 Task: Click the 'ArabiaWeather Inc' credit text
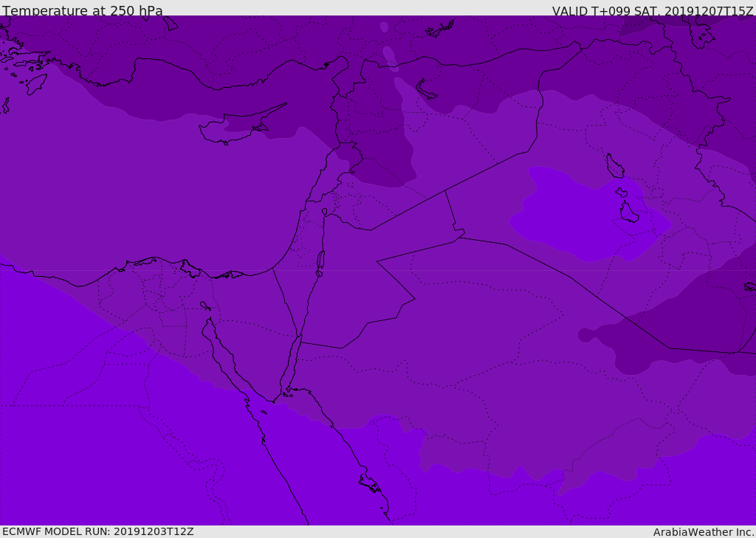click(704, 532)
